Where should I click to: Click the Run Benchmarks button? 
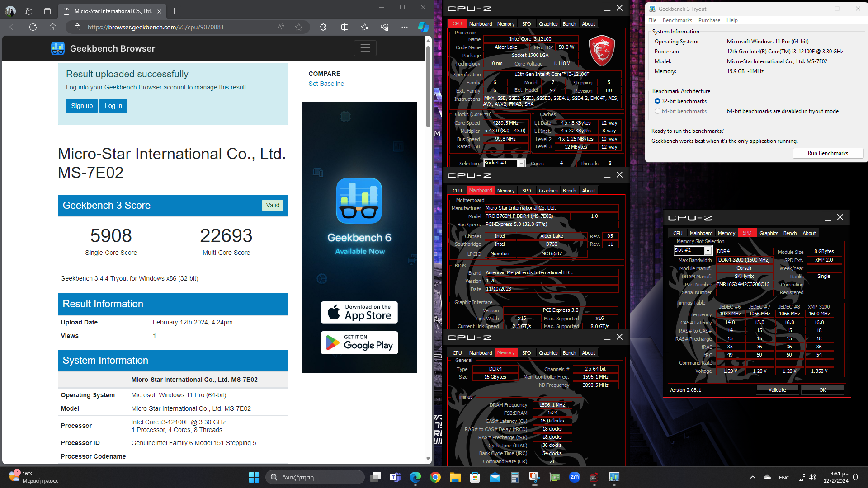pos(828,153)
